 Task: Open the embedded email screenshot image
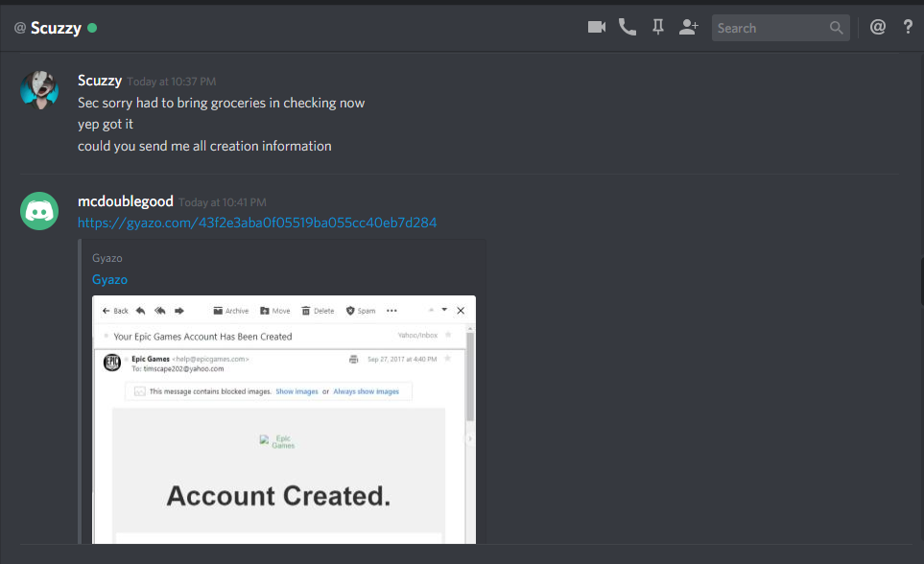click(283, 419)
